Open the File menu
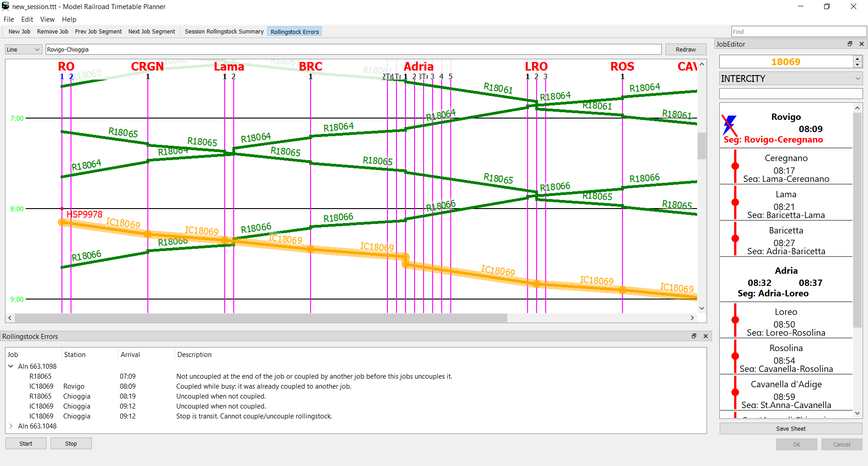868x466 pixels. (9, 19)
